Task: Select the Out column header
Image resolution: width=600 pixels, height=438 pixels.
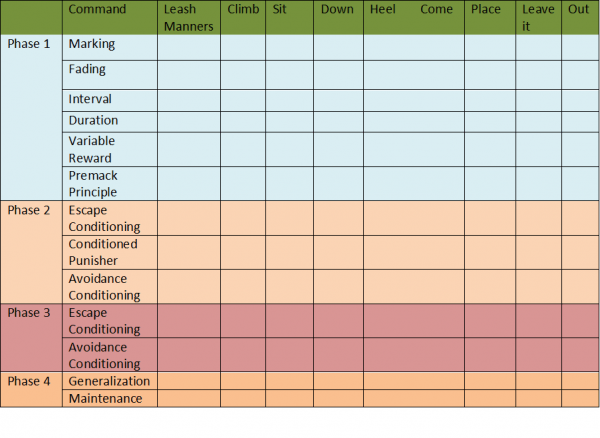Action: (578, 10)
